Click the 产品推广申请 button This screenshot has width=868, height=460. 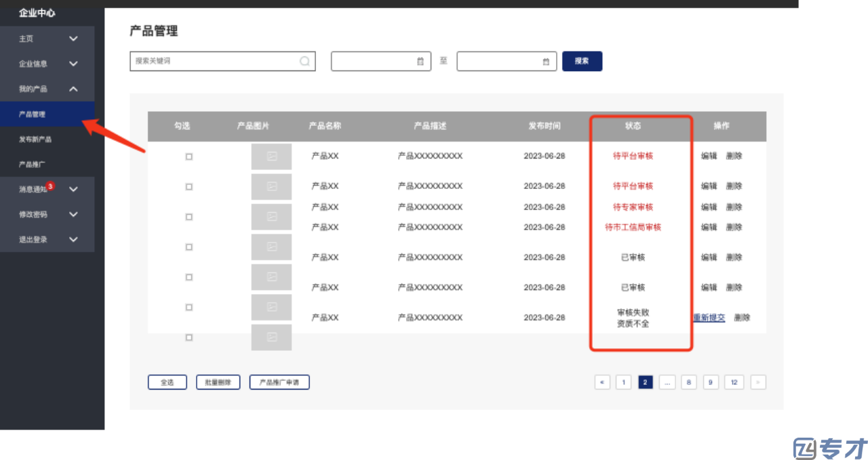pos(279,383)
